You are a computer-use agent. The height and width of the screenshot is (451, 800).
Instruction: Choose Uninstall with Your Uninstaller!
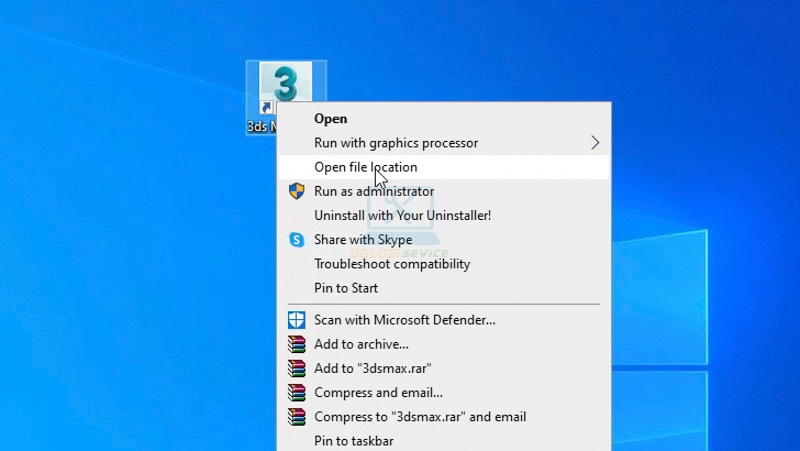coord(444,215)
